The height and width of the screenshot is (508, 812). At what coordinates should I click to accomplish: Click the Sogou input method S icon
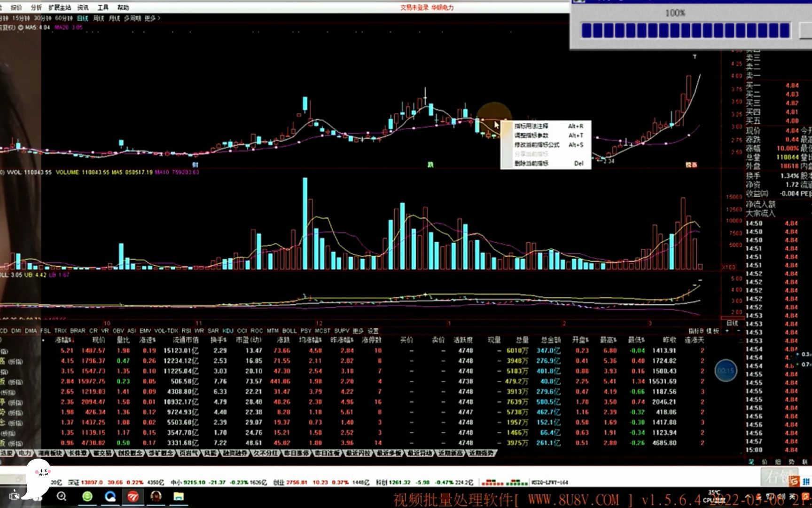coord(794,481)
